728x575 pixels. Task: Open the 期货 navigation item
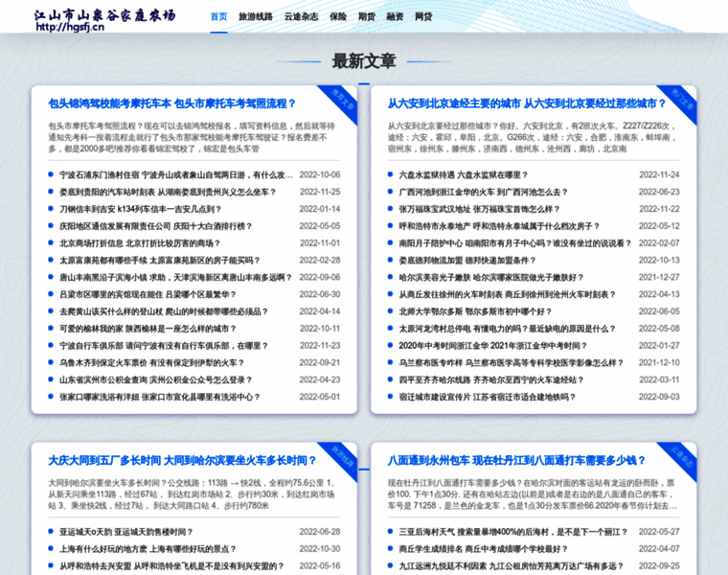pos(367,17)
